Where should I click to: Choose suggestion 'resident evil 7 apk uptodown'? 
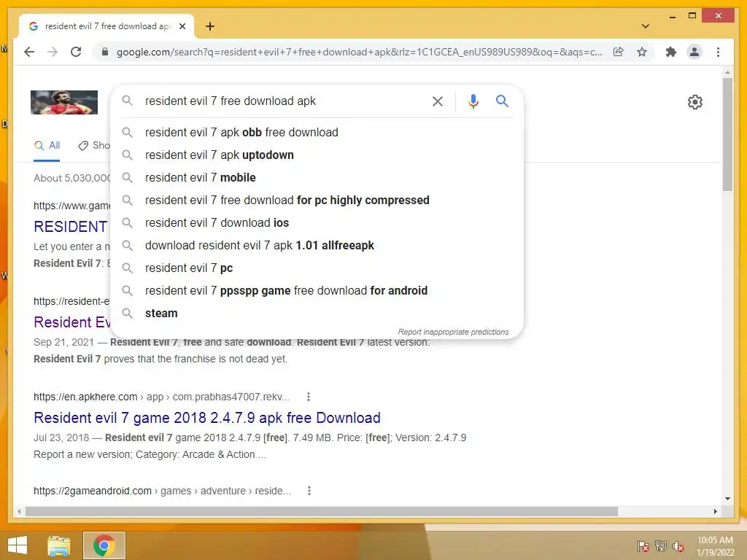[x=317, y=155]
